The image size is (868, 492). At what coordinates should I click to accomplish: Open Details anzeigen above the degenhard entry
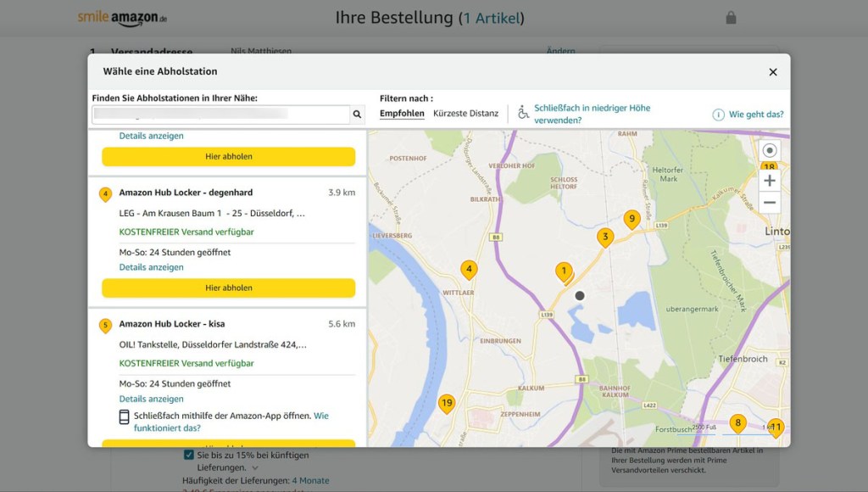pos(151,136)
